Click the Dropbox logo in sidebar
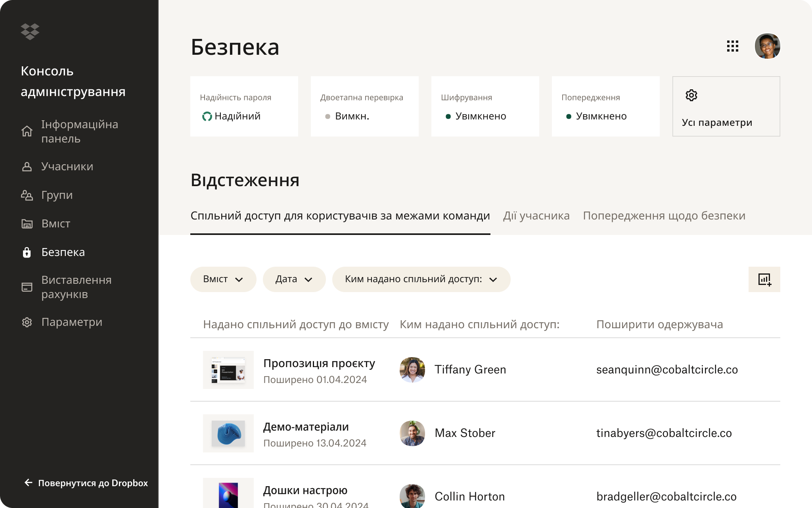812x508 pixels. click(30, 32)
